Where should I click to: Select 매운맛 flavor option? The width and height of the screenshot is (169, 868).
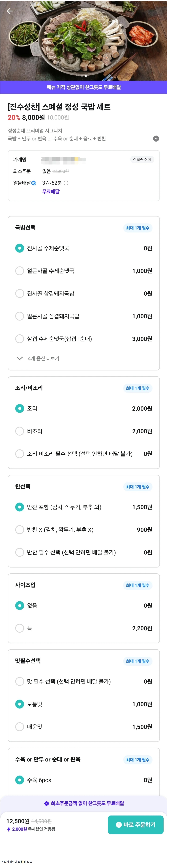click(x=84, y=735)
